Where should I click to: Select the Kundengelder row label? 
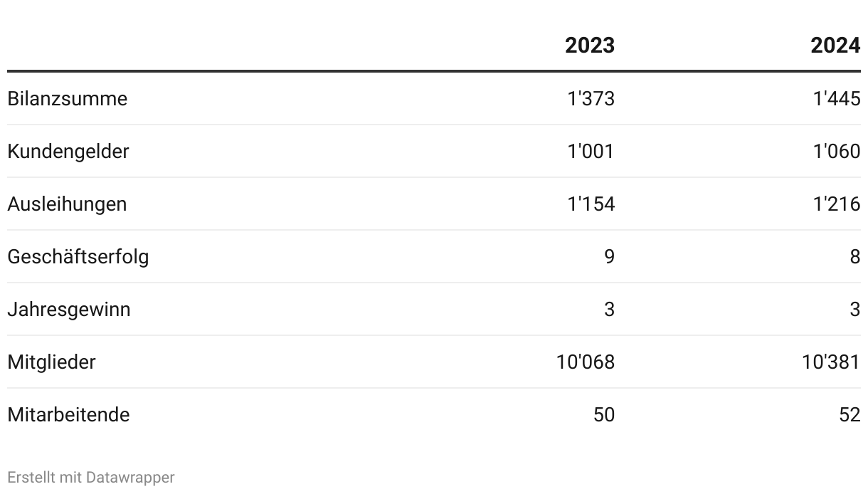[x=68, y=152]
